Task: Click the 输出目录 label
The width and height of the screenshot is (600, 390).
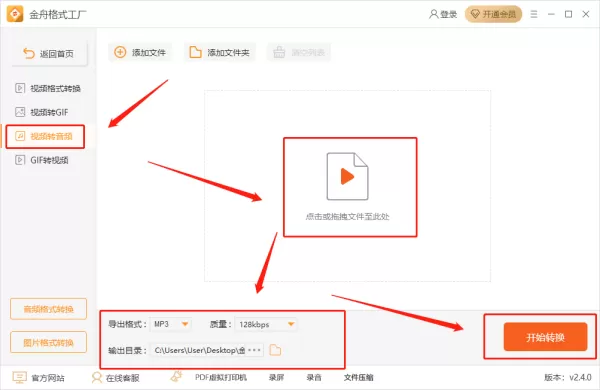Action: [126, 350]
